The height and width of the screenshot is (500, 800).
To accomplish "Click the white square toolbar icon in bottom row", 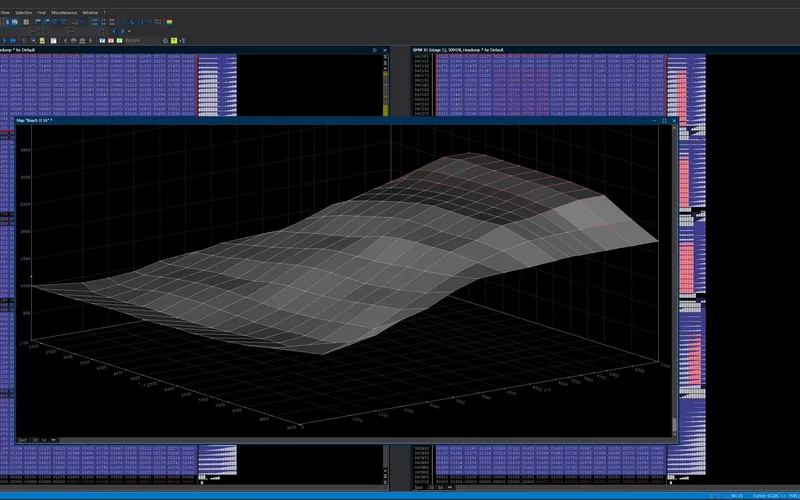I will click(54, 40).
